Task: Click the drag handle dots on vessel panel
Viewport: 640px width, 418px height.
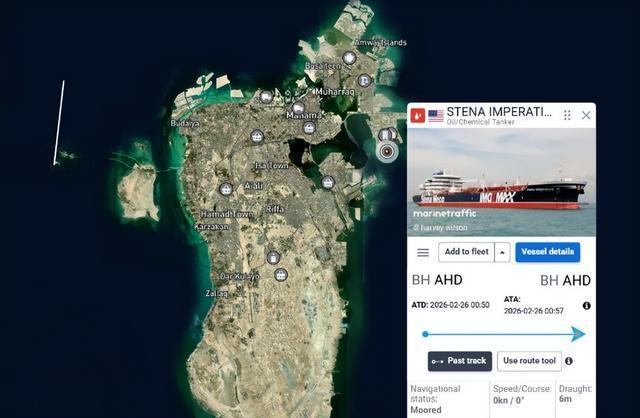Action: [567, 115]
